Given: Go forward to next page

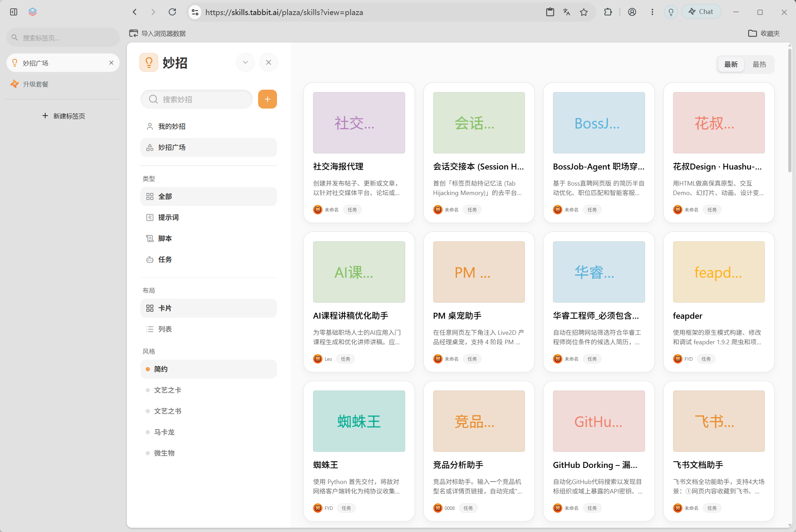Looking at the screenshot, I should [x=153, y=12].
